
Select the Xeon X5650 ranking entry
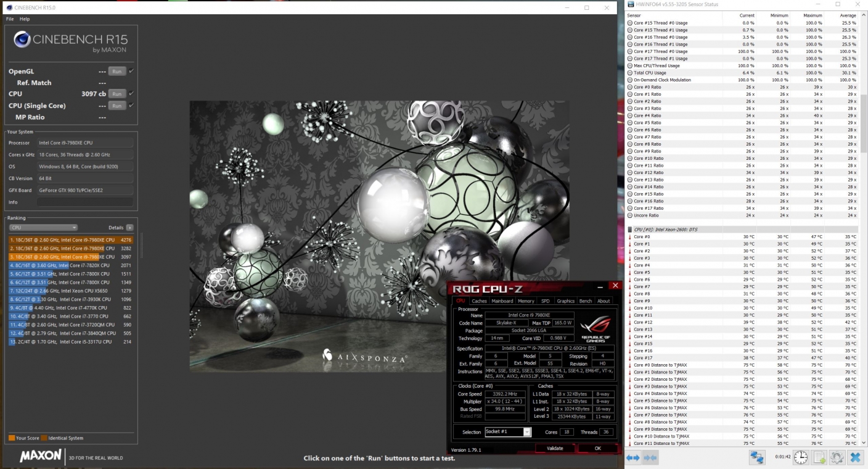tap(71, 291)
